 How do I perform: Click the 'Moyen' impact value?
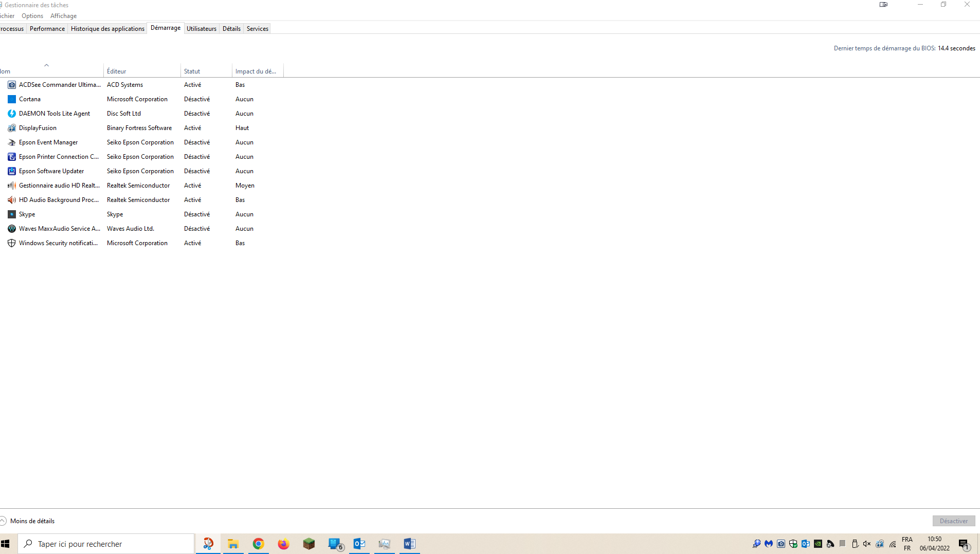(245, 186)
